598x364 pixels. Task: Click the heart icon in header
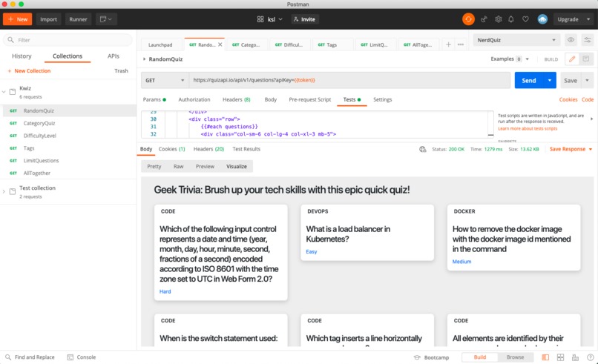525,19
